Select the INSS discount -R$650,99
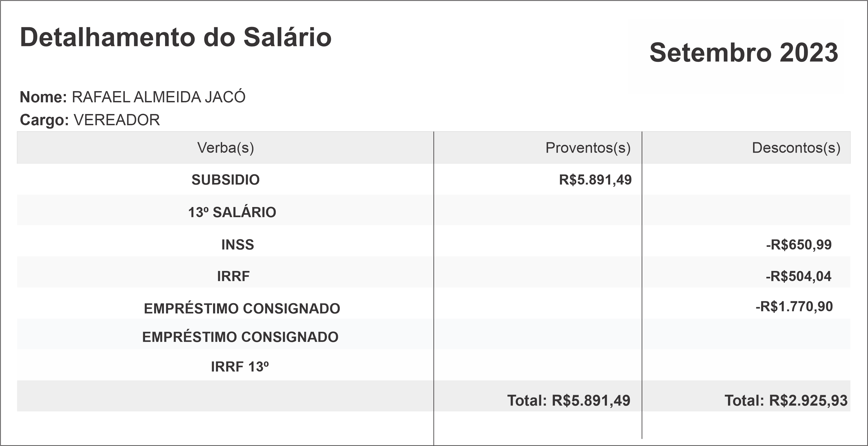Viewport: 868px width, 446px height. (799, 245)
